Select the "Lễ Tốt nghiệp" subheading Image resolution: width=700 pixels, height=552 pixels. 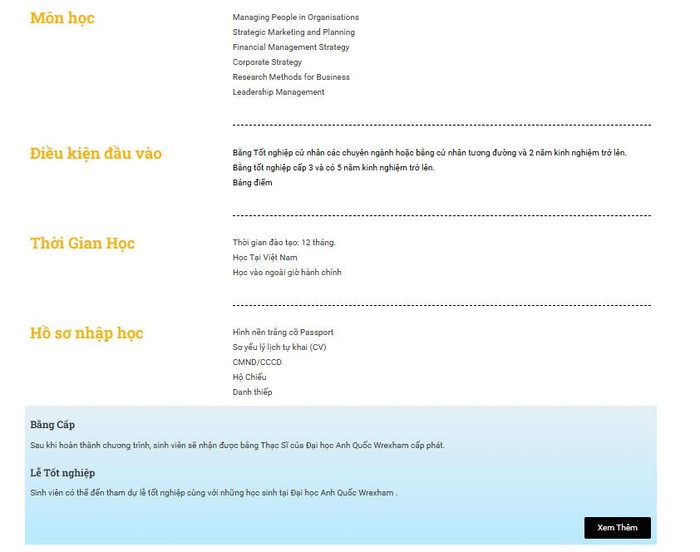(x=63, y=473)
